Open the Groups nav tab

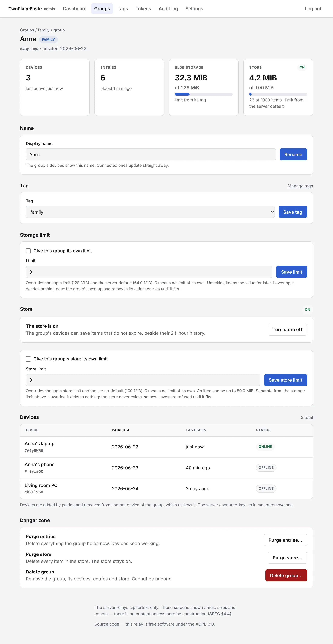tap(102, 9)
